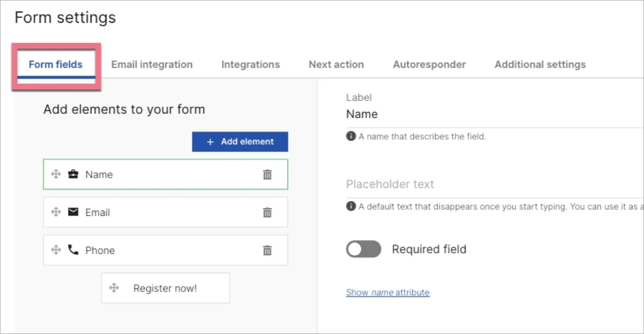
Task: Click the Show name attribute link
Action: 387,292
